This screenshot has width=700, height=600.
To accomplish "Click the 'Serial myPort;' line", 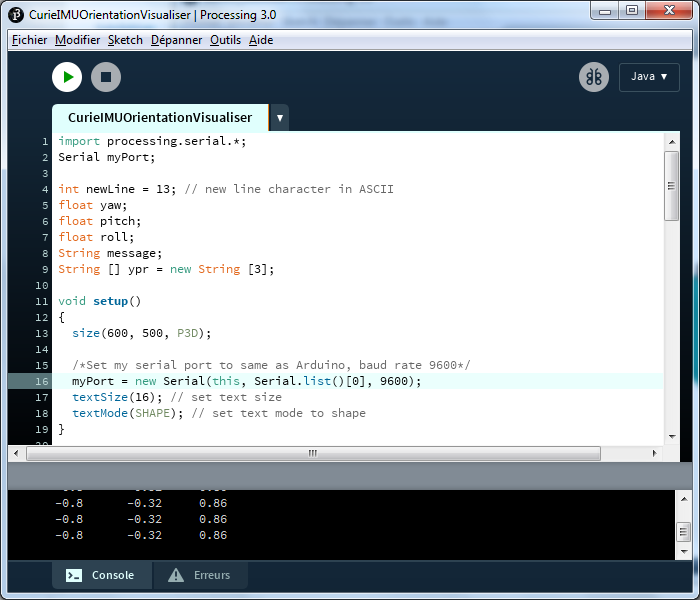I will [x=107, y=157].
